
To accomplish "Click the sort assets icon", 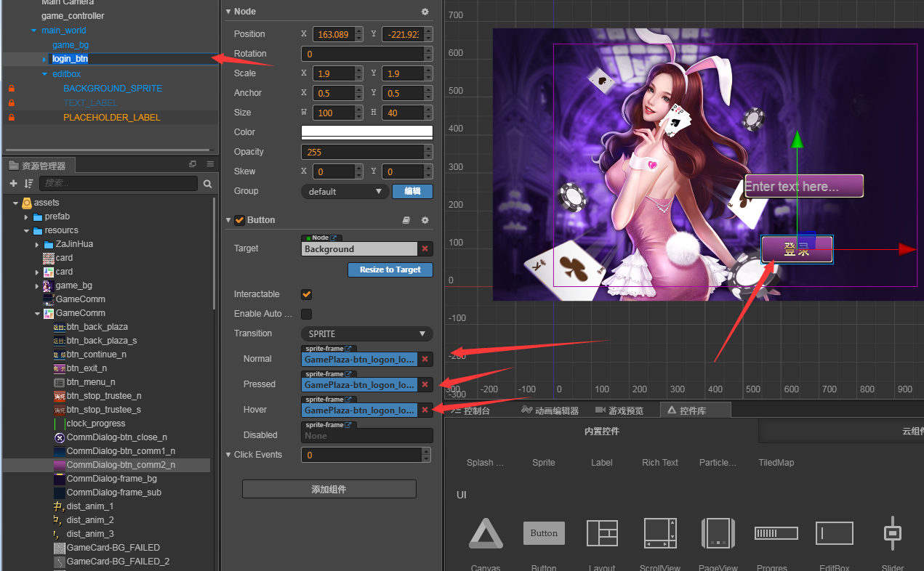I will [x=29, y=184].
